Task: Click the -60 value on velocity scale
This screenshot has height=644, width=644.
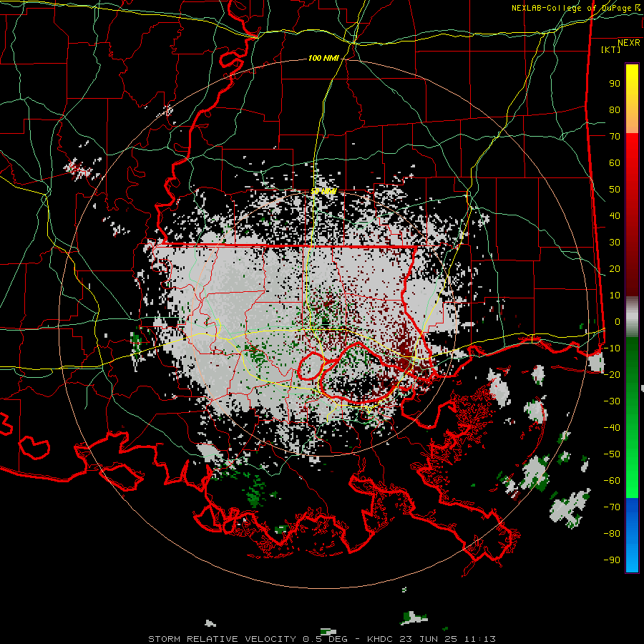Action: coord(612,481)
